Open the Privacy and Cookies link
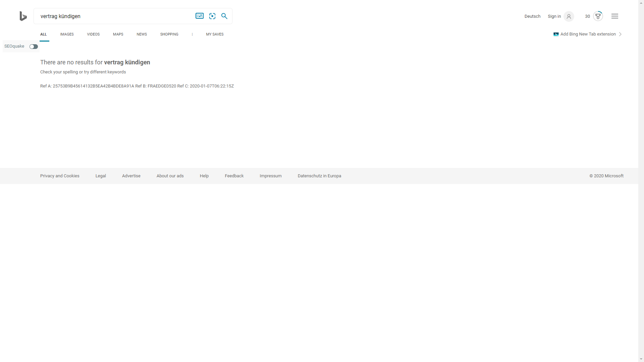This screenshot has height=362, width=644. pyautogui.click(x=60, y=176)
